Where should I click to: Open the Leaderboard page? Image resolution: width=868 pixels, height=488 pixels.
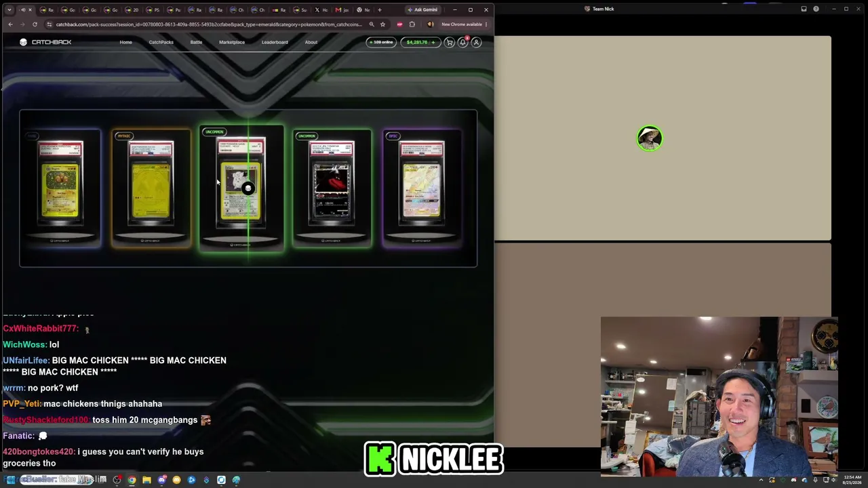275,42
